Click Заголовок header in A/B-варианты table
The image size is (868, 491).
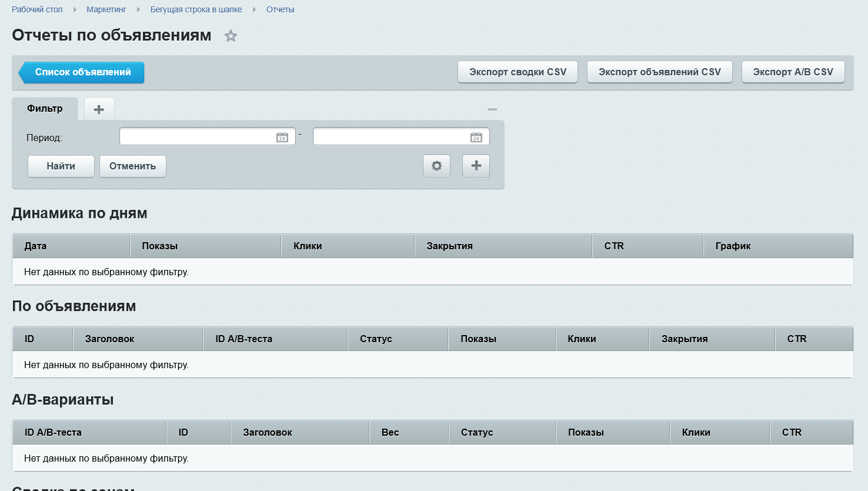(301, 432)
